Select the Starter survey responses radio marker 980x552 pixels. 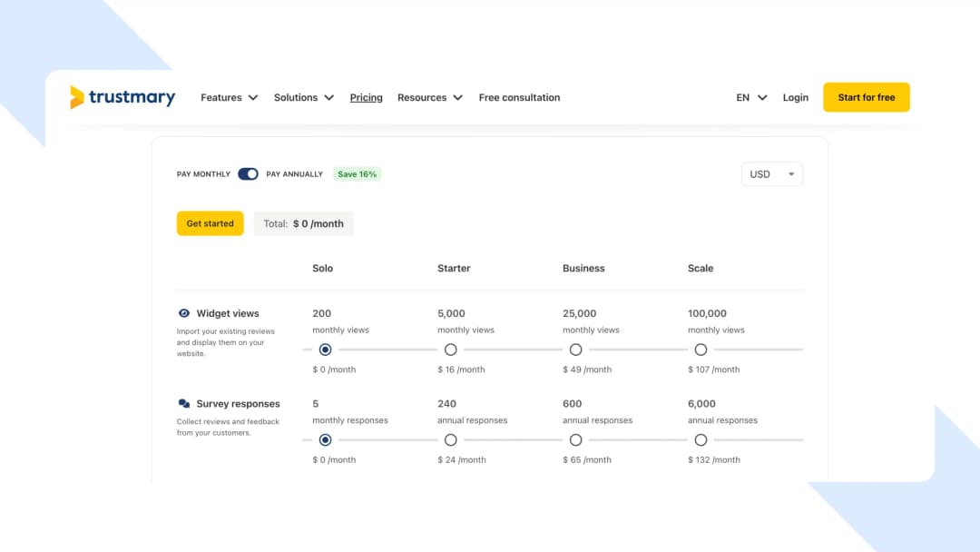pos(450,439)
